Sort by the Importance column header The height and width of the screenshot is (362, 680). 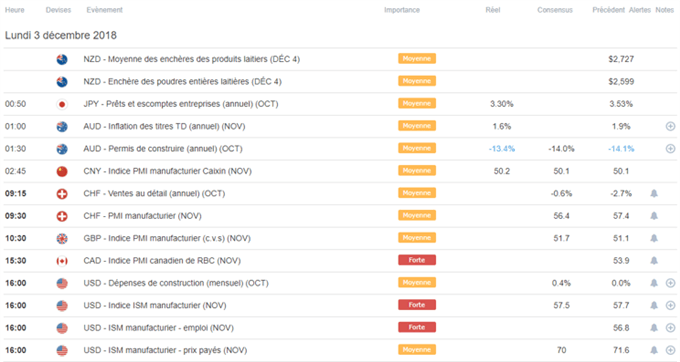[x=402, y=10]
